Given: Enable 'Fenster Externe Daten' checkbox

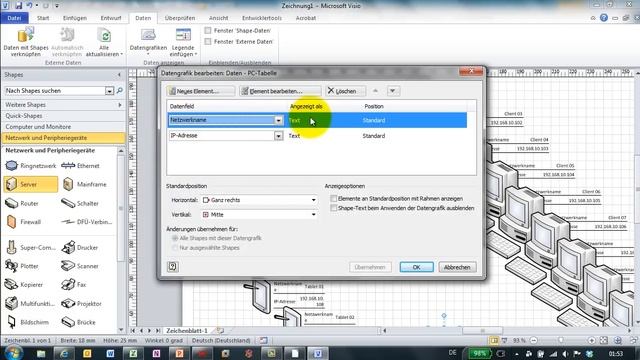Looking at the screenshot, I should tap(208, 42).
